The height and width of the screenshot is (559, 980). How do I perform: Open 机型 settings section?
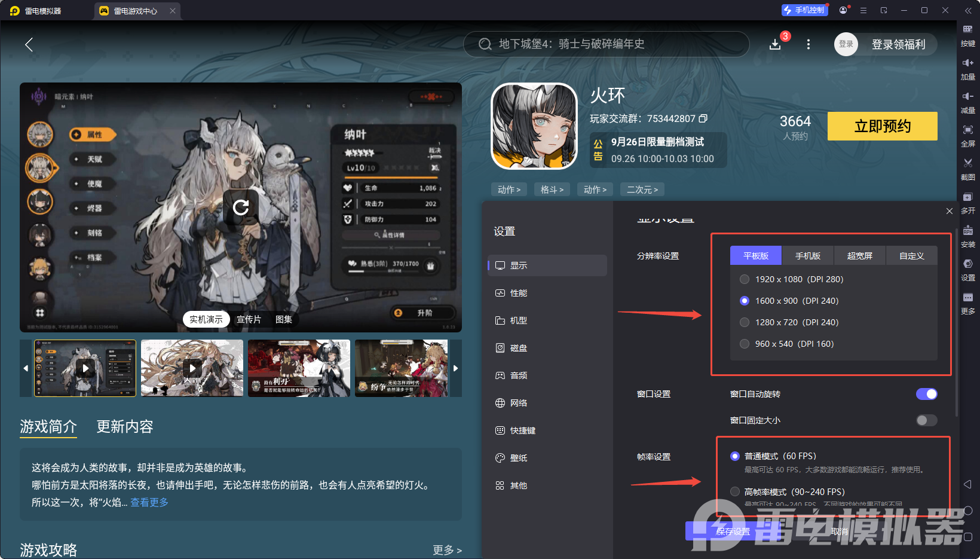(547, 320)
